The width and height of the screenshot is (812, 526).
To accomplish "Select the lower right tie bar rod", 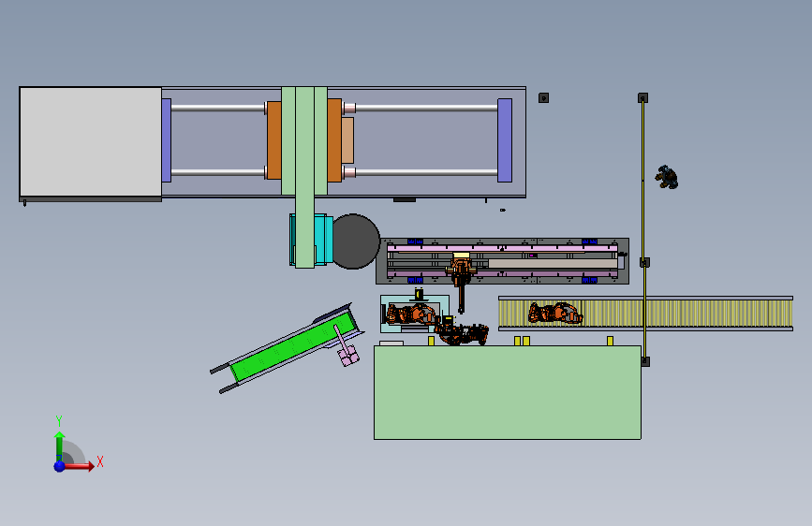I will [x=426, y=172].
